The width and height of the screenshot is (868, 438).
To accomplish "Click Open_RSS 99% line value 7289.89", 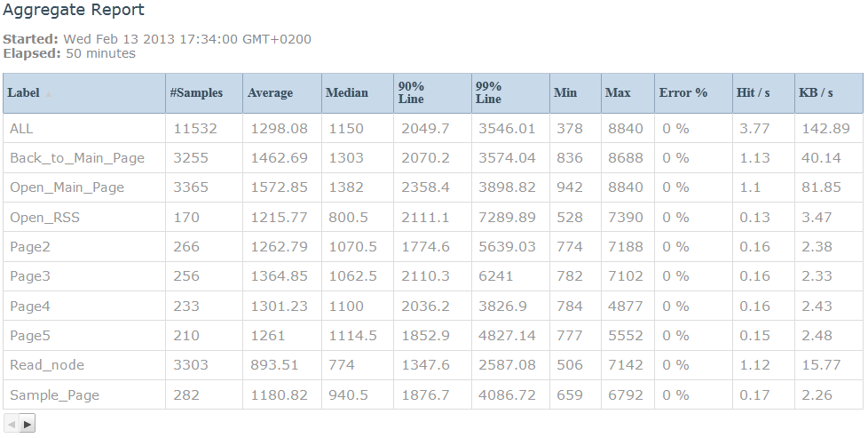I will [507, 218].
